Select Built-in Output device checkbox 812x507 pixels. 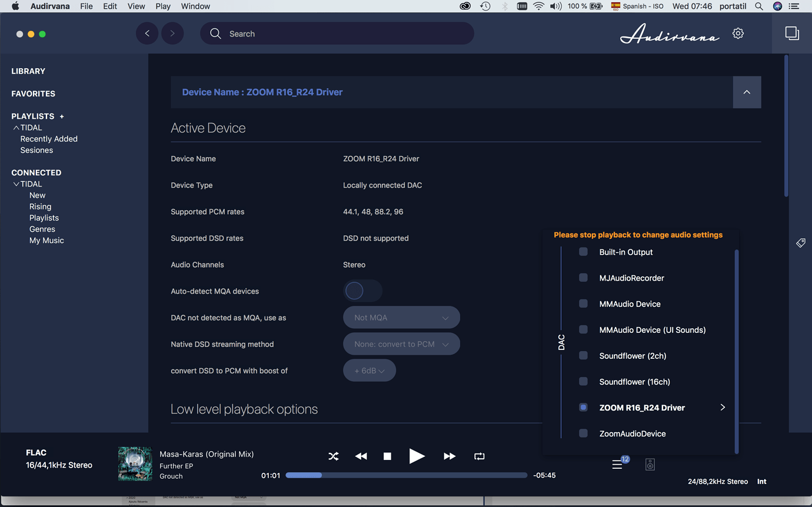[x=583, y=252]
